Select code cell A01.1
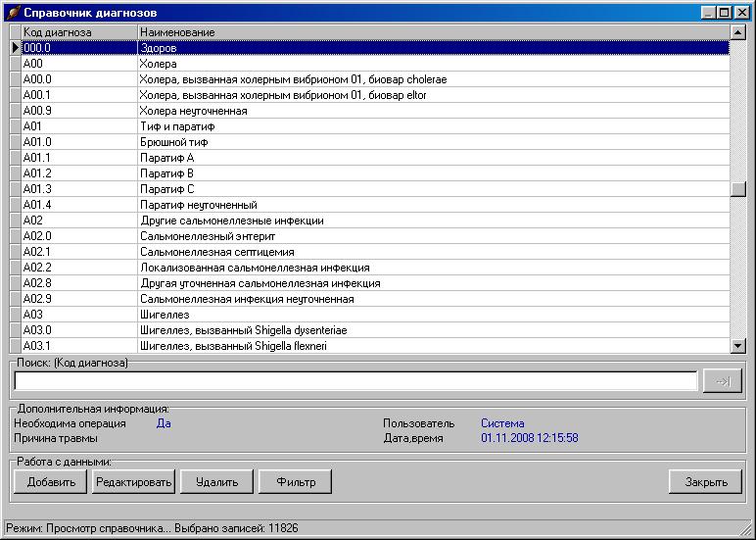756x540 pixels. coord(79,158)
